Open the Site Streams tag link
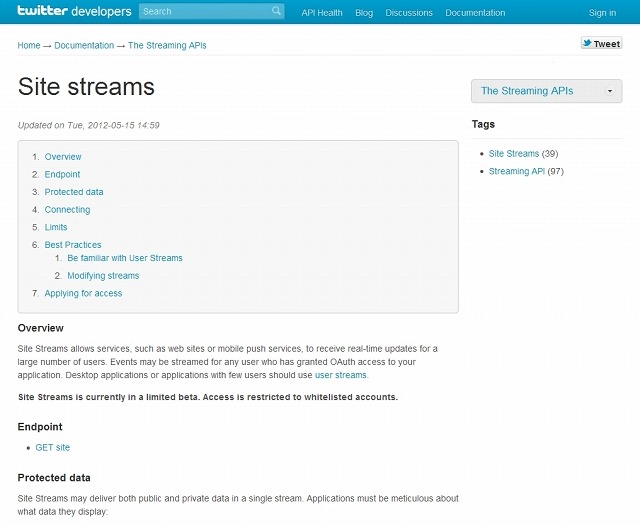 coord(513,154)
